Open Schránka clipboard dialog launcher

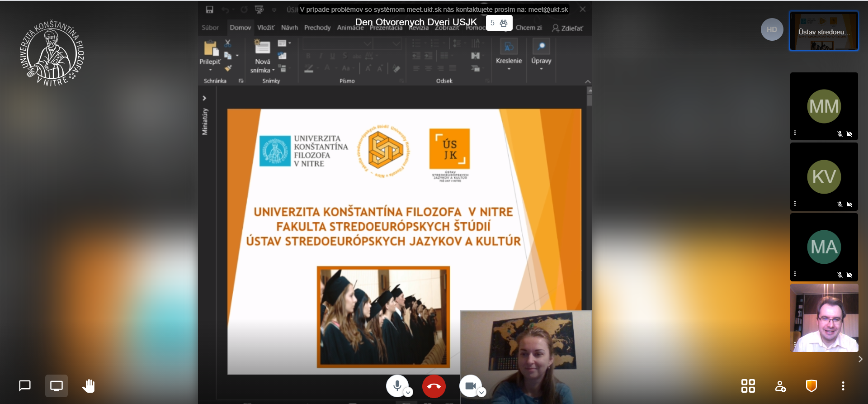241,81
